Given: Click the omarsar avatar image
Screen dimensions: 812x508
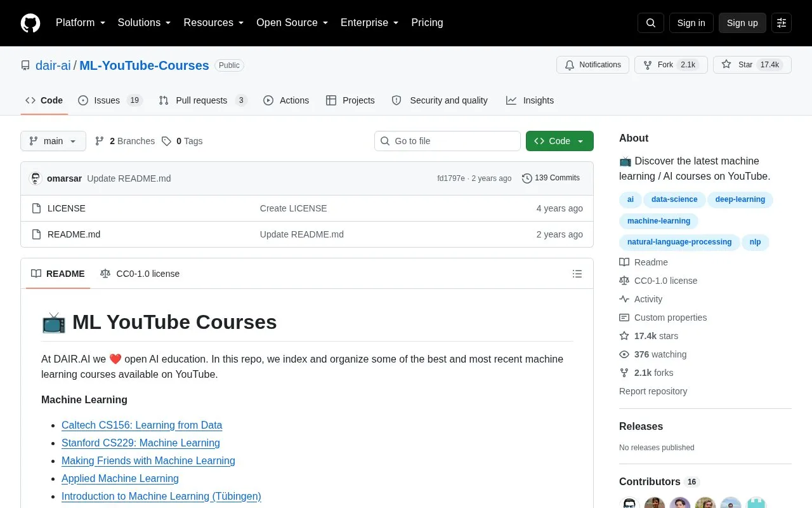Looking at the screenshot, I should (36, 178).
